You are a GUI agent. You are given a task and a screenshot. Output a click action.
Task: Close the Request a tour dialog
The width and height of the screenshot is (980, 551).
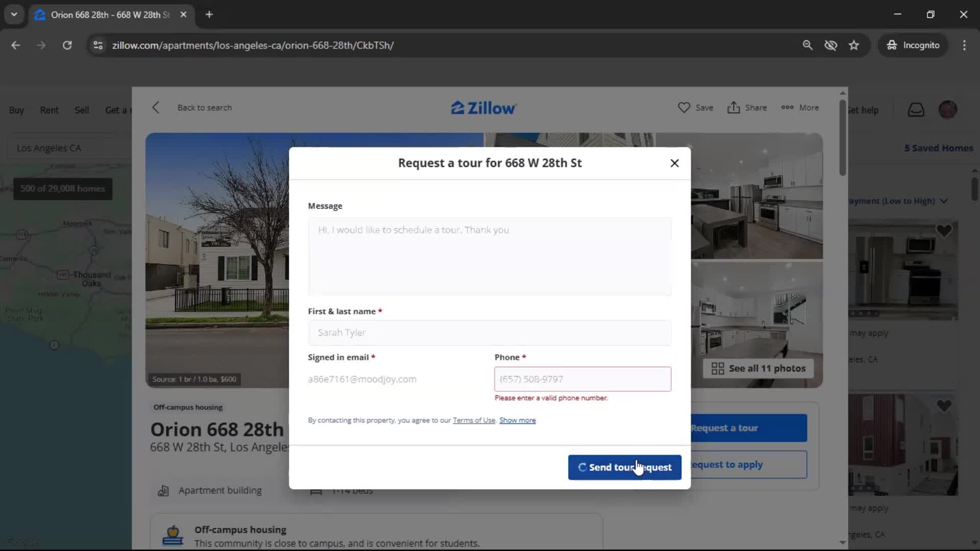point(674,163)
